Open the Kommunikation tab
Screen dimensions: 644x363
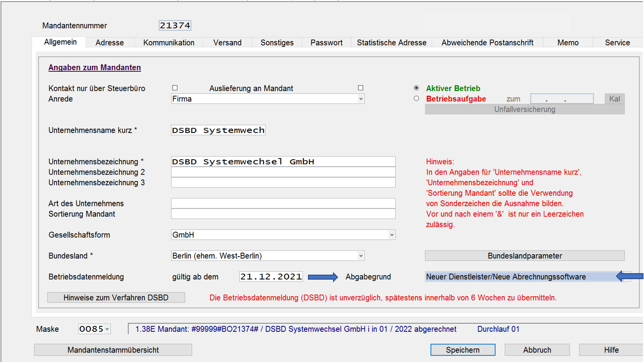point(169,43)
